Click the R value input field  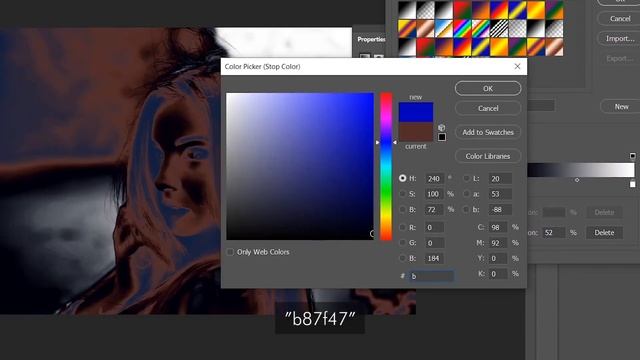[x=434, y=227]
